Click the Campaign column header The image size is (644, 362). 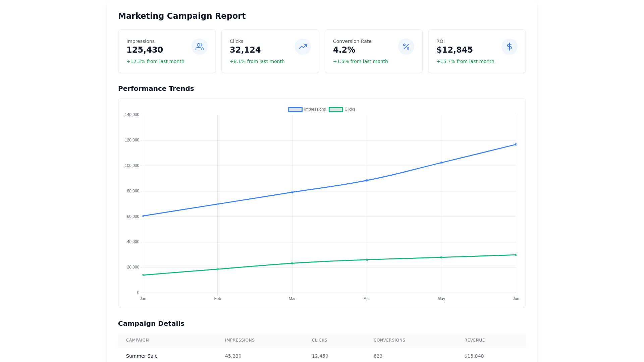138,340
